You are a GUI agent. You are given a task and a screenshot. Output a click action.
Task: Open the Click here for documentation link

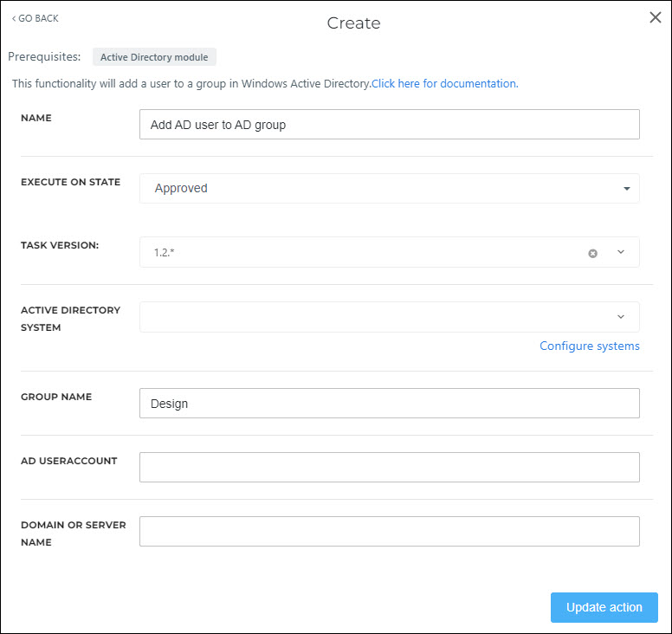click(445, 84)
